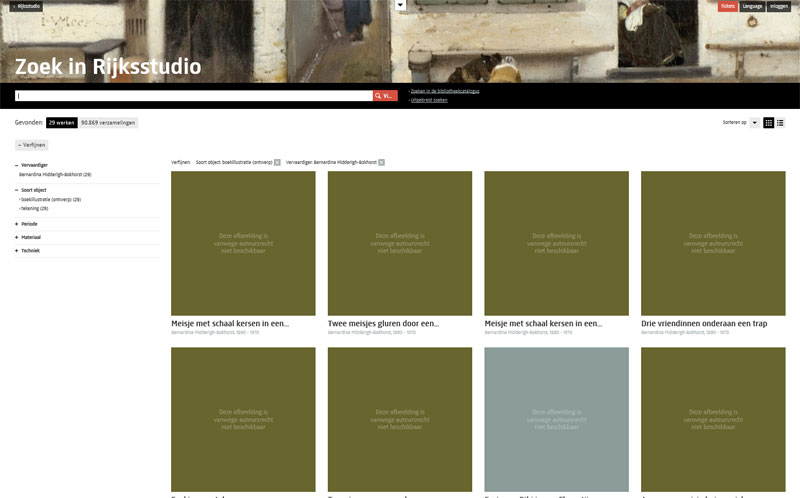Expand the Techniek filter section

[x=30, y=251]
